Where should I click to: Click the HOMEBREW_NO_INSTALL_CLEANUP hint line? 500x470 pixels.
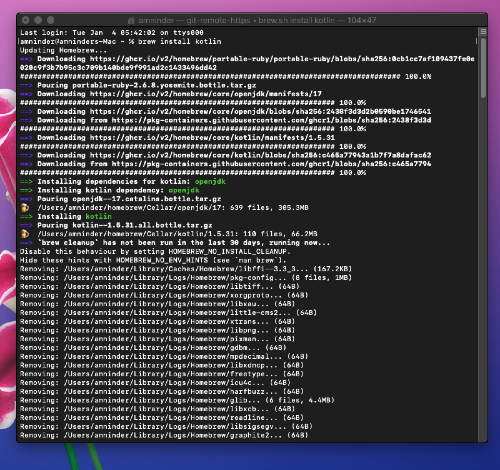(x=155, y=252)
